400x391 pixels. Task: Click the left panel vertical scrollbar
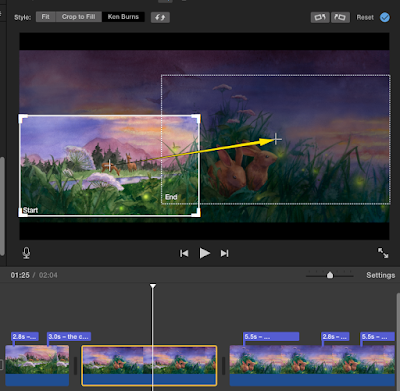click(2, 206)
